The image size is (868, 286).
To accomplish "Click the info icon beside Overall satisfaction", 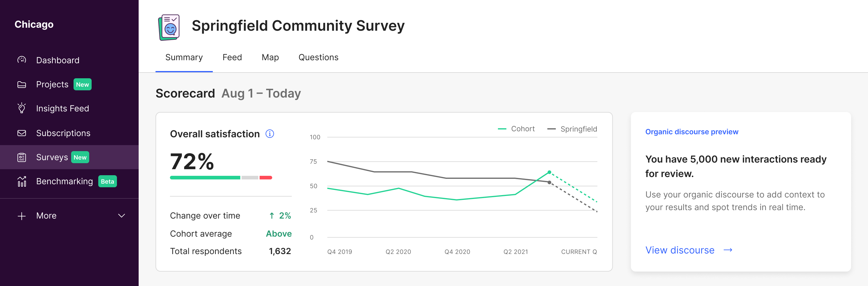I will click(269, 134).
